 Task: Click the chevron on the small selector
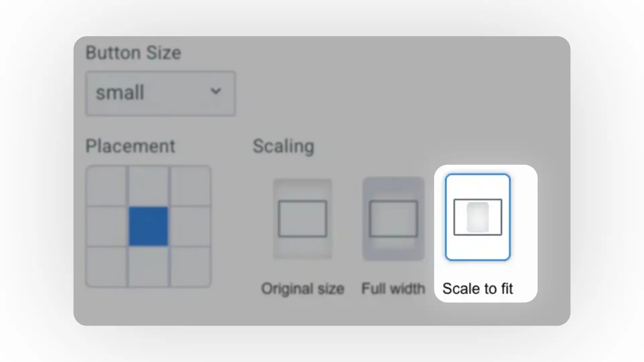216,91
